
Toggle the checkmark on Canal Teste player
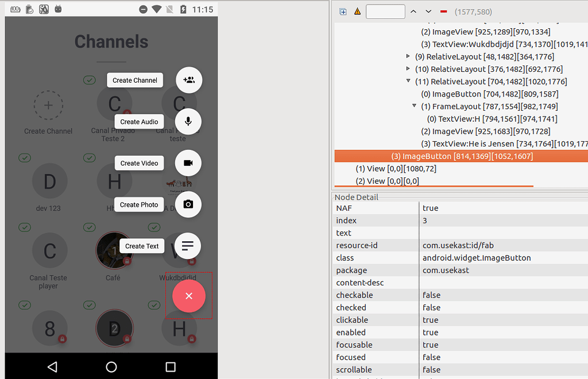[x=24, y=227]
